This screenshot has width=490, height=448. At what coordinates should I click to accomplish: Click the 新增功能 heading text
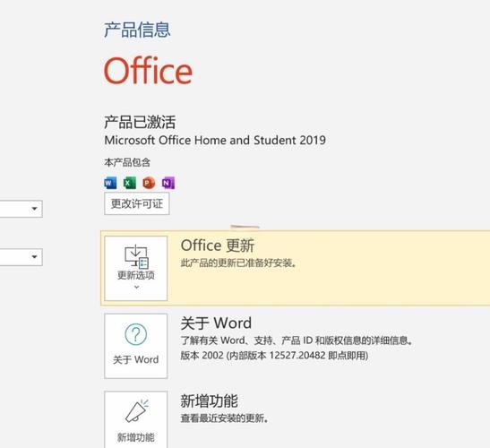point(209,401)
